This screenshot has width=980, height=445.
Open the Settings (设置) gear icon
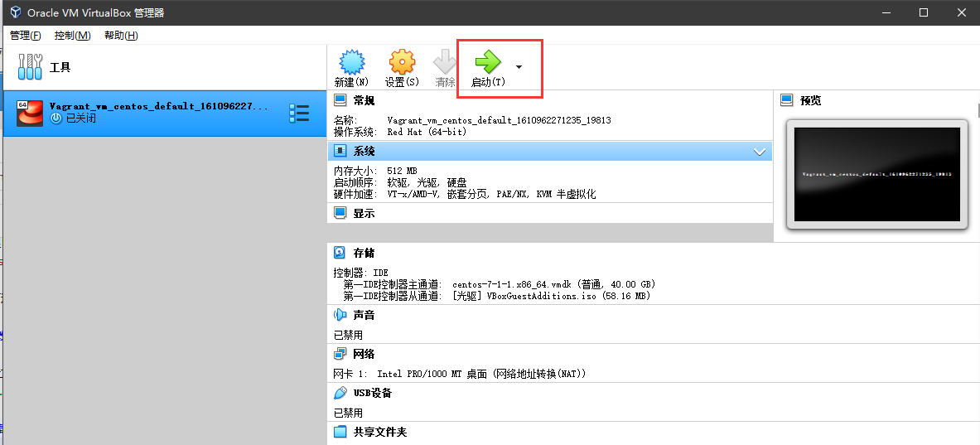coord(402,62)
